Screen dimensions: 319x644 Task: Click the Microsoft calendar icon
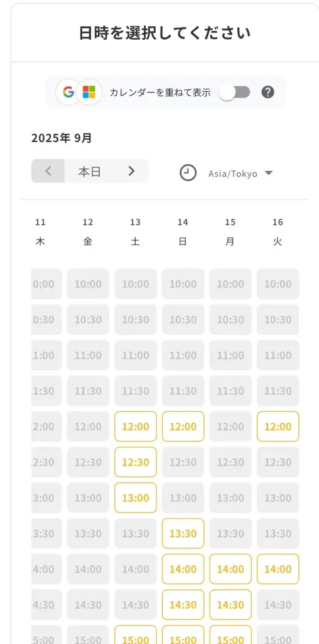pyautogui.click(x=89, y=92)
